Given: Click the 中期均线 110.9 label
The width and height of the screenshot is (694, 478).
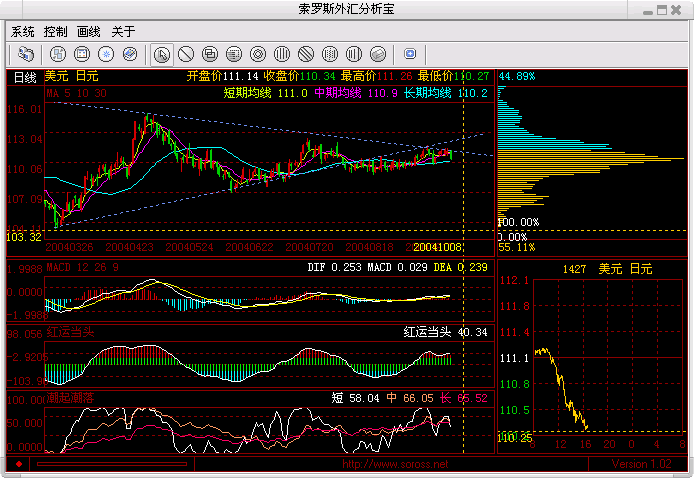Looking at the screenshot, I should [x=356, y=93].
